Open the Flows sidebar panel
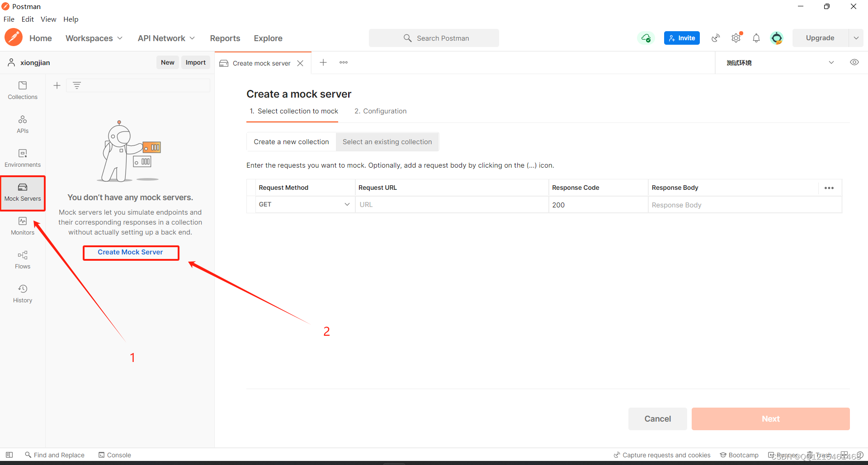This screenshot has height=465, width=868. [x=23, y=260]
